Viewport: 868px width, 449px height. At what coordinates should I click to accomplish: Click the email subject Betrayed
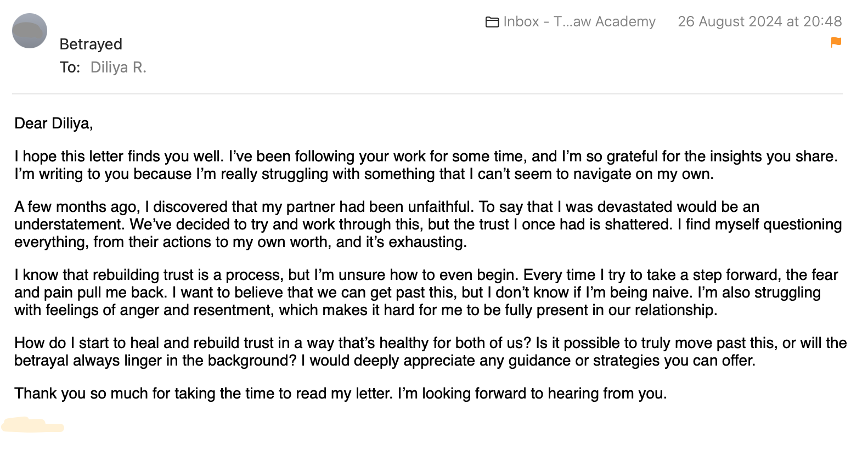point(91,44)
